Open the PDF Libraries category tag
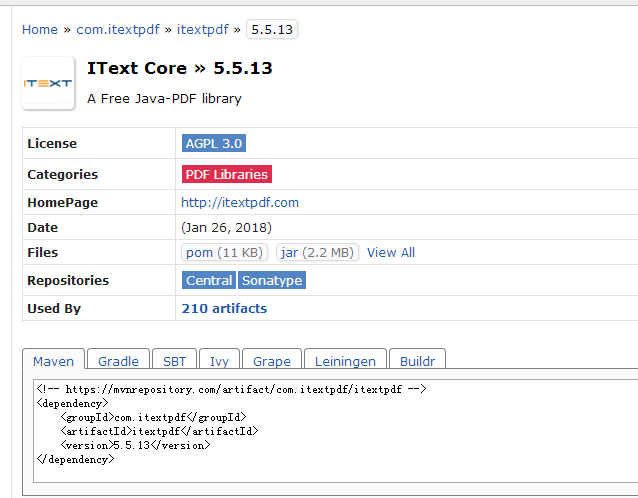Screen dimensions: 638x498 point(227,174)
